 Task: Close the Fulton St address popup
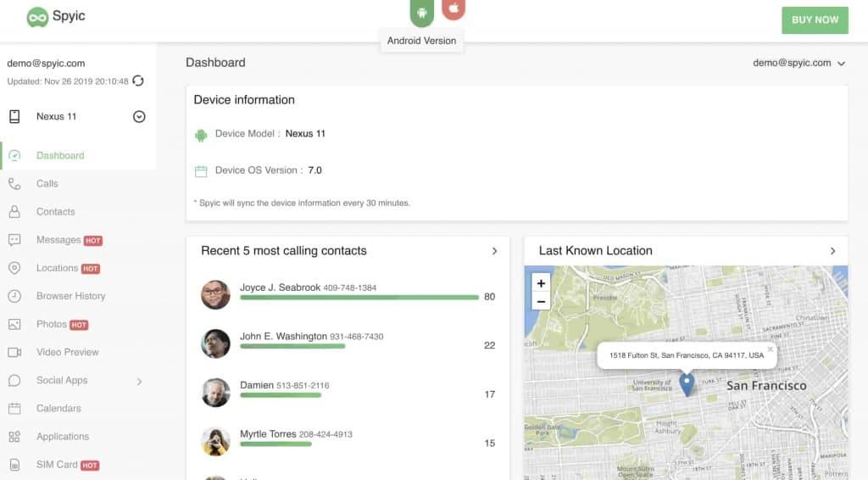tap(770, 349)
